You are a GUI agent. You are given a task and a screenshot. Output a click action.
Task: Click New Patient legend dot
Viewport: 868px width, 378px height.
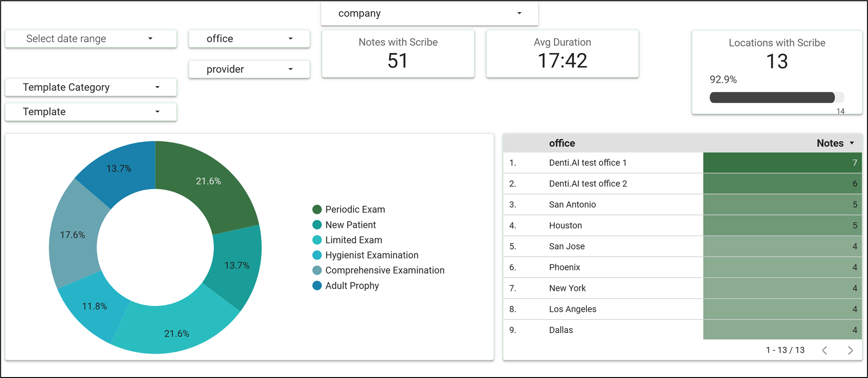(x=317, y=225)
